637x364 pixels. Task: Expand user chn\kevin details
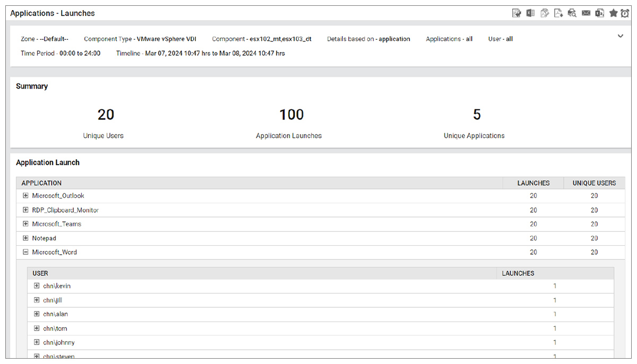[37, 286]
